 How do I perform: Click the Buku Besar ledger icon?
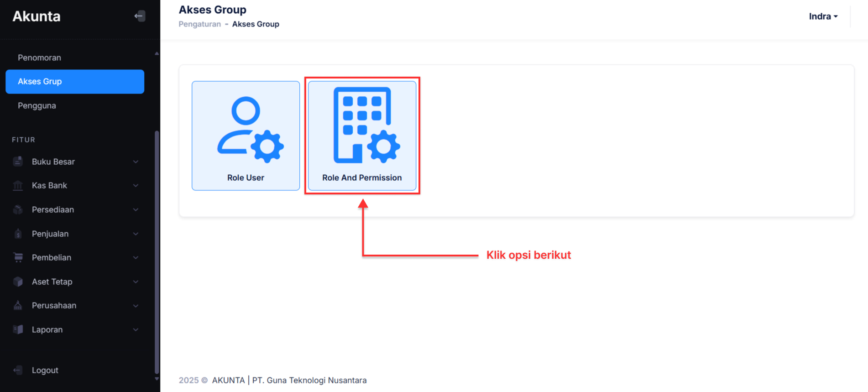[x=18, y=162]
